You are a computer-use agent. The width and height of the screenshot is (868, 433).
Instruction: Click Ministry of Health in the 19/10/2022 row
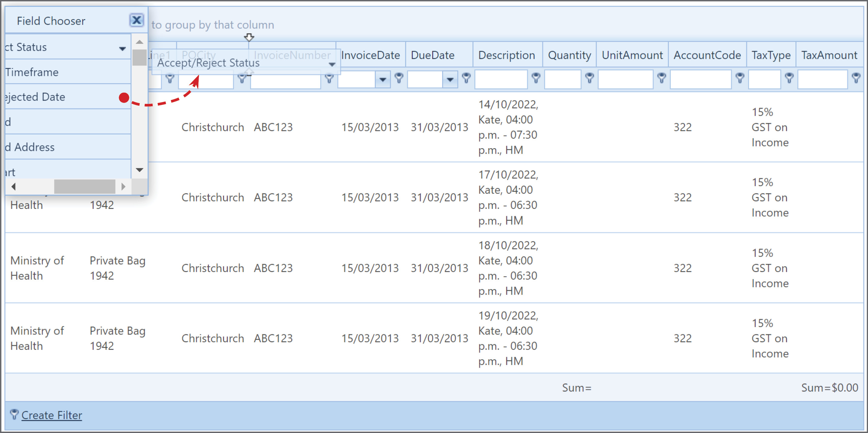point(37,338)
